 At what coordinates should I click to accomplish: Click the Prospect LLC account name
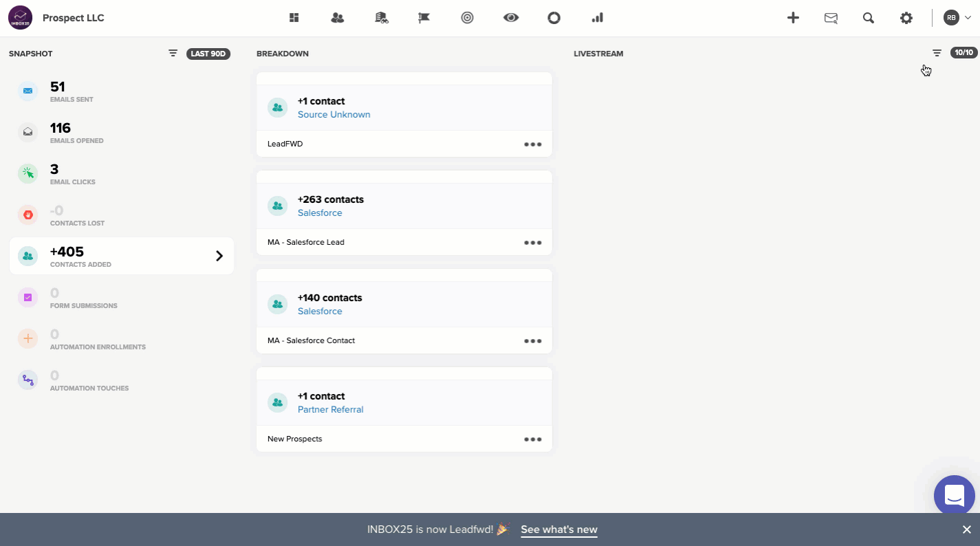tap(74, 18)
